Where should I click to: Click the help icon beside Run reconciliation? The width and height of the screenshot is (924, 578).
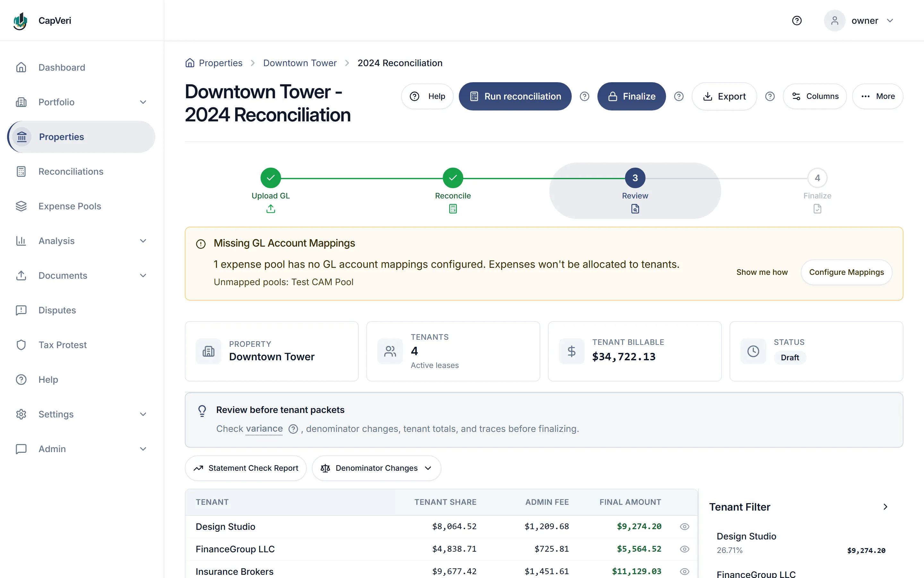[x=584, y=96]
